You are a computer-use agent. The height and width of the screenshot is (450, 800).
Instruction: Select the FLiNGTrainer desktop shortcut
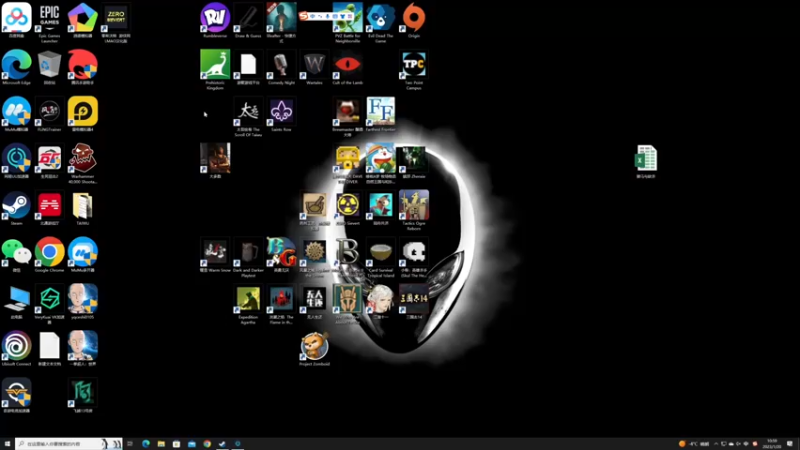pos(49,112)
